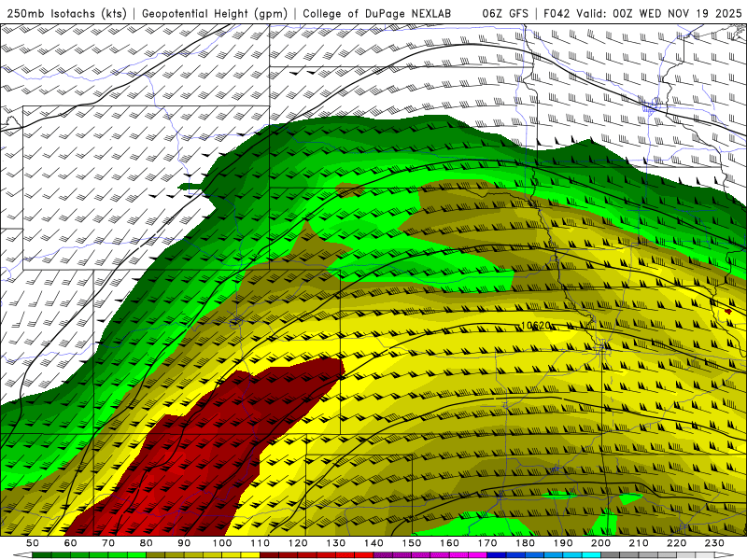
Task: Click the '80' value on the color scale
Action: 147,543
